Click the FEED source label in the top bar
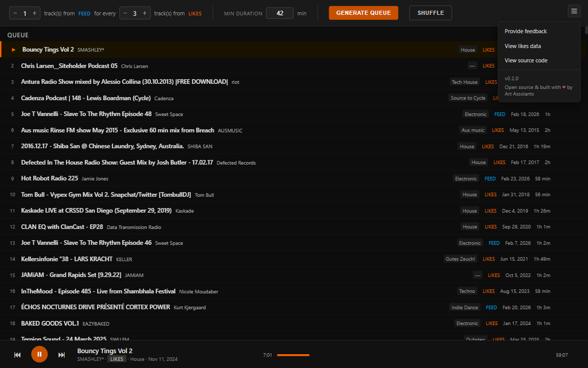 tap(85, 14)
